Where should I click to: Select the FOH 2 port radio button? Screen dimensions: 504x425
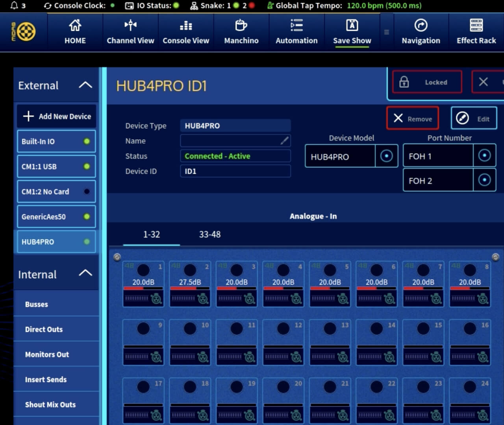point(484,180)
